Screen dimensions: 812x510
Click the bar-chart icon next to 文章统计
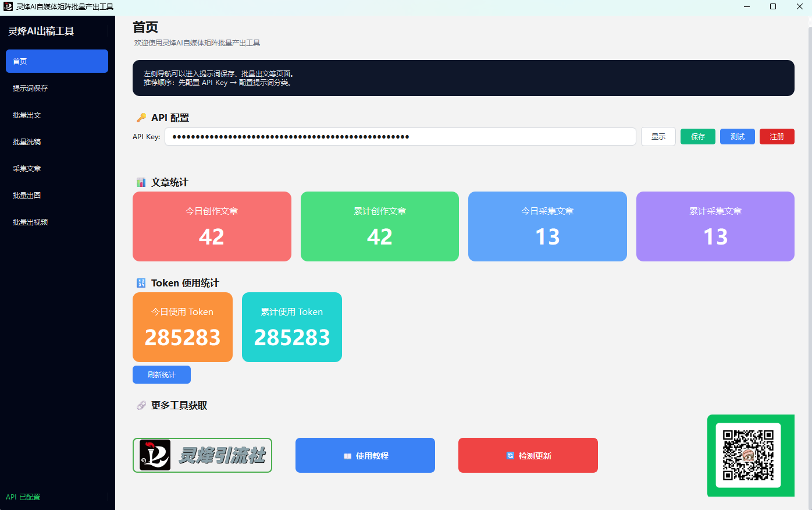[140, 182]
